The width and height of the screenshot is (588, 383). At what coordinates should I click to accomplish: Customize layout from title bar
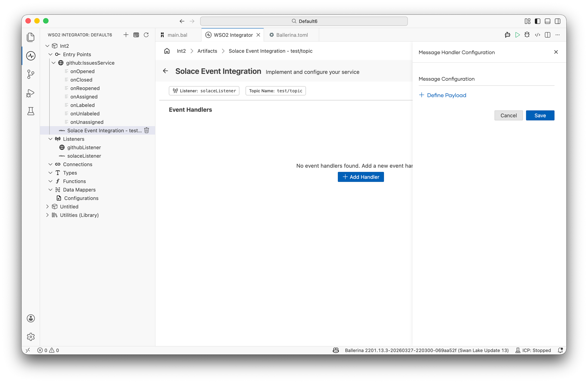528,21
